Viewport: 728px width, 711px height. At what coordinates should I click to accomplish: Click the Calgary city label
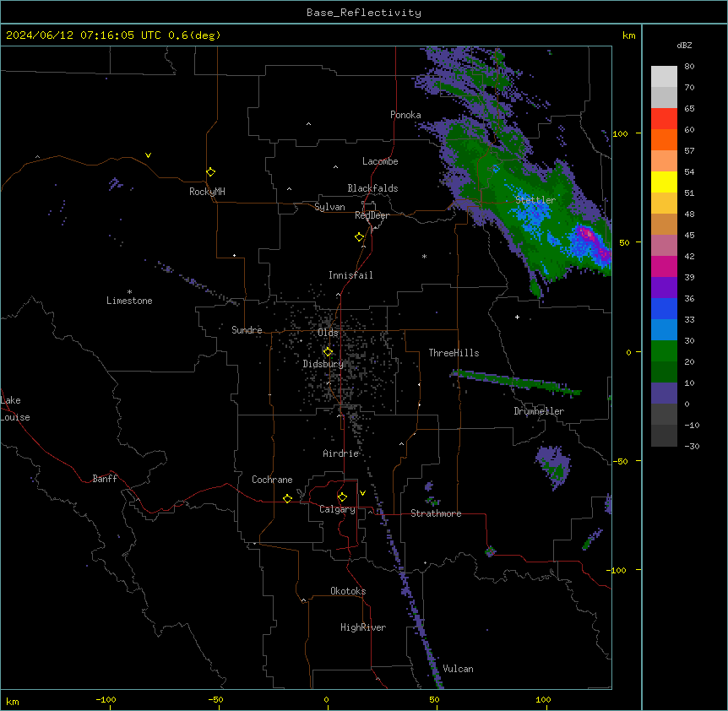click(337, 509)
